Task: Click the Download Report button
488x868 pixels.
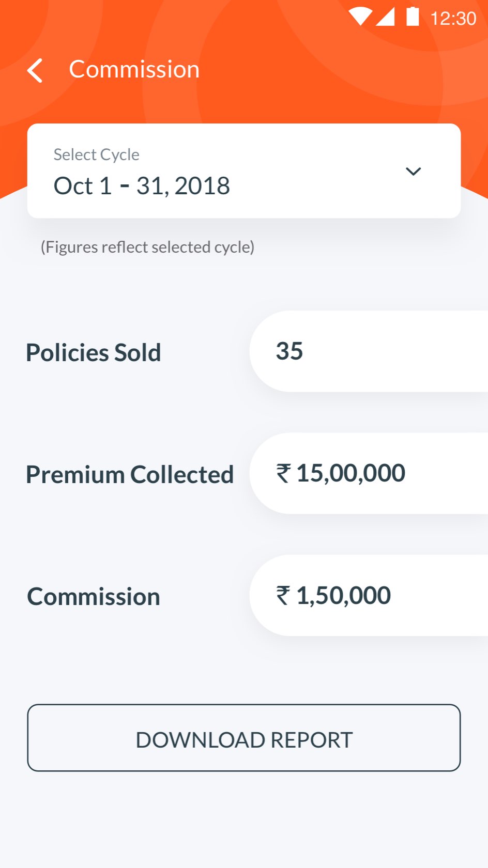Action: pyautogui.click(x=244, y=738)
